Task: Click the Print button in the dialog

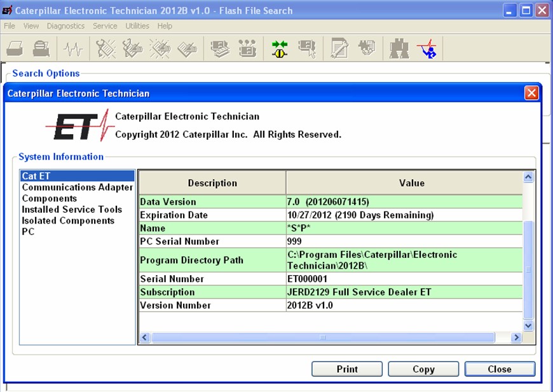Action: (347, 369)
